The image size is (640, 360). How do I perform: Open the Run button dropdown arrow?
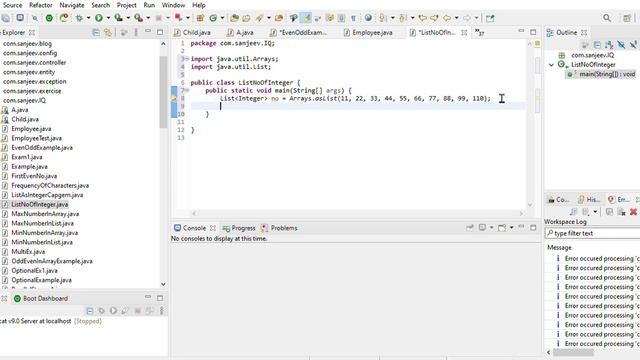pyautogui.click(x=108, y=18)
